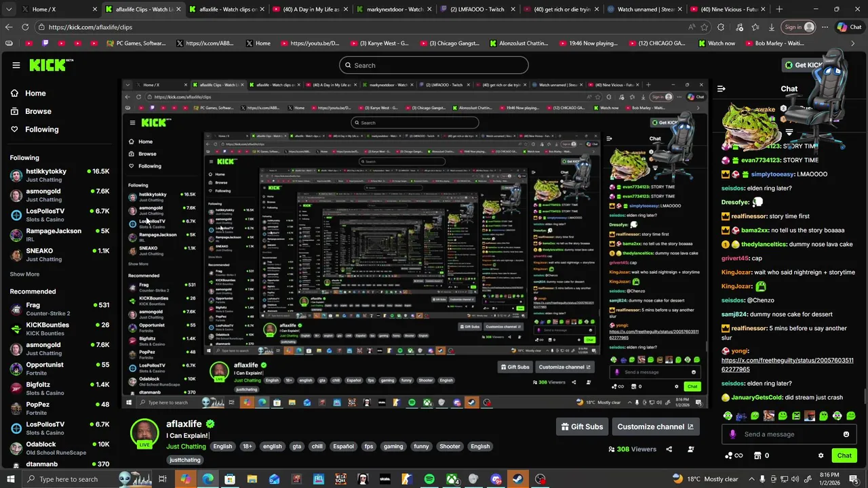This screenshot has height=488, width=868.
Task: Open Edge Settings and more ellipsis
Action: 825,27
